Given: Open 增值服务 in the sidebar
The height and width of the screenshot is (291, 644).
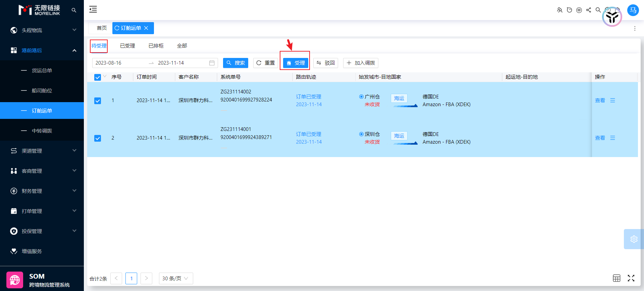Looking at the screenshot, I should 42,251.
